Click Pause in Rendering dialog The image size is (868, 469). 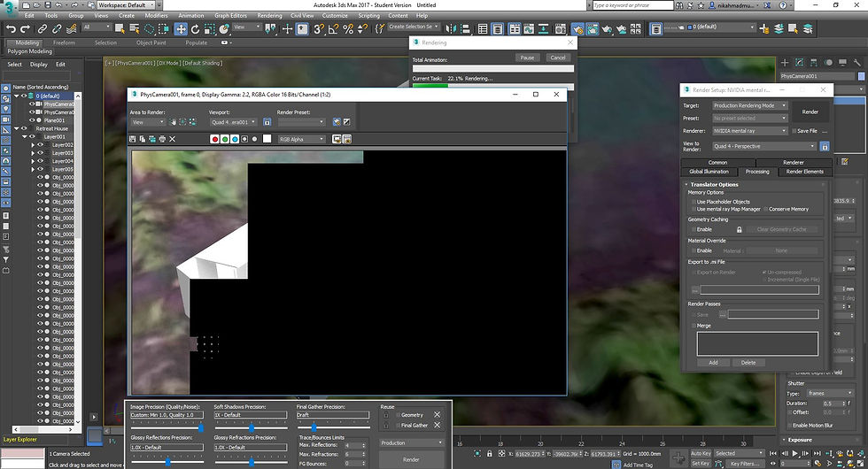click(527, 58)
